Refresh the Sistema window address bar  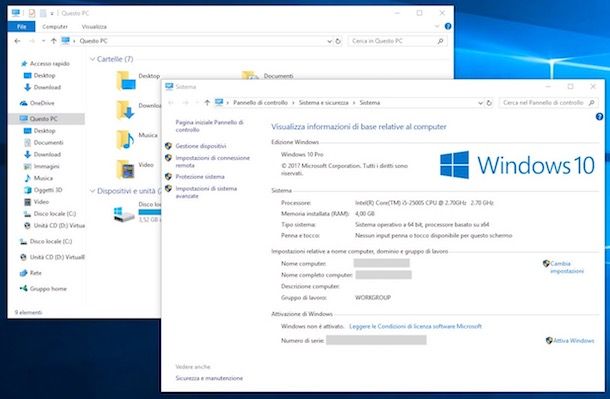pos(489,103)
